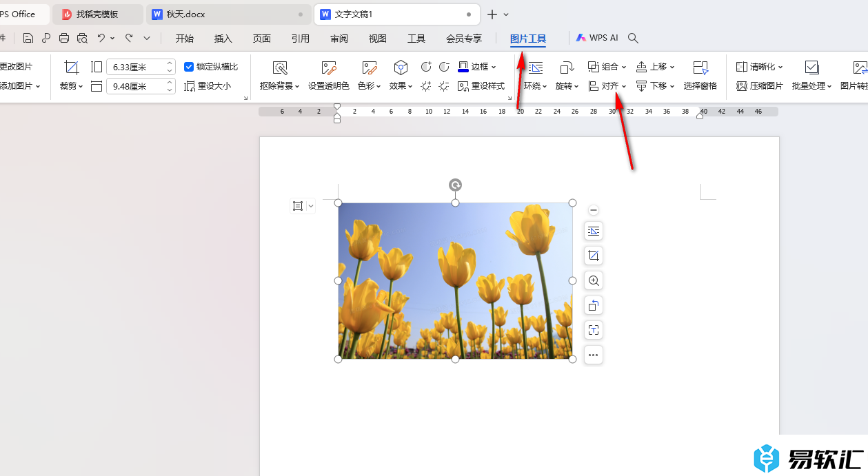
Task: Click the blue border color swatch icon
Action: pyautogui.click(x=463, y=67)
